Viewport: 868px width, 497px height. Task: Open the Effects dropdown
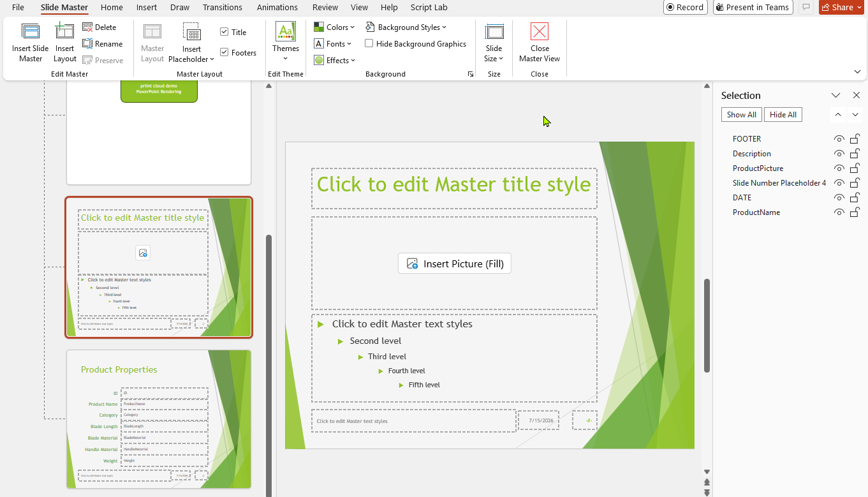[334, 61]
